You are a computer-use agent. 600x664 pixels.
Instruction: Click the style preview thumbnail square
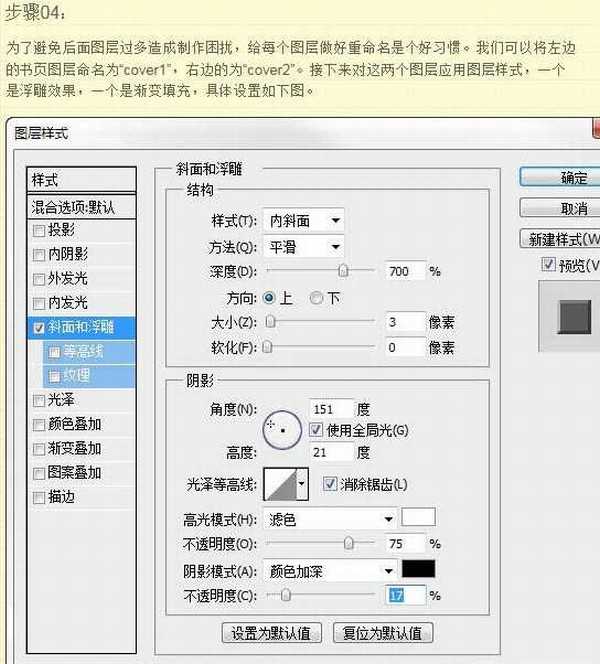coord(573,318)
